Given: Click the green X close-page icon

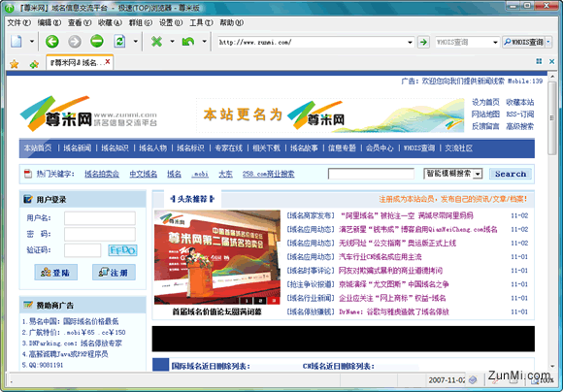Looking at the screenshot, I should point(156,42).
